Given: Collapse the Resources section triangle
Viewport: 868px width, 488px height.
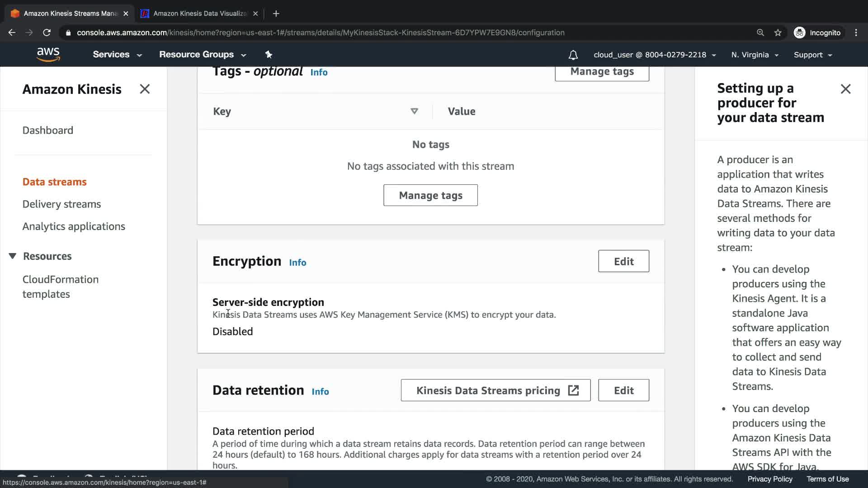Looking at the screenshot, I should point(13,256).
